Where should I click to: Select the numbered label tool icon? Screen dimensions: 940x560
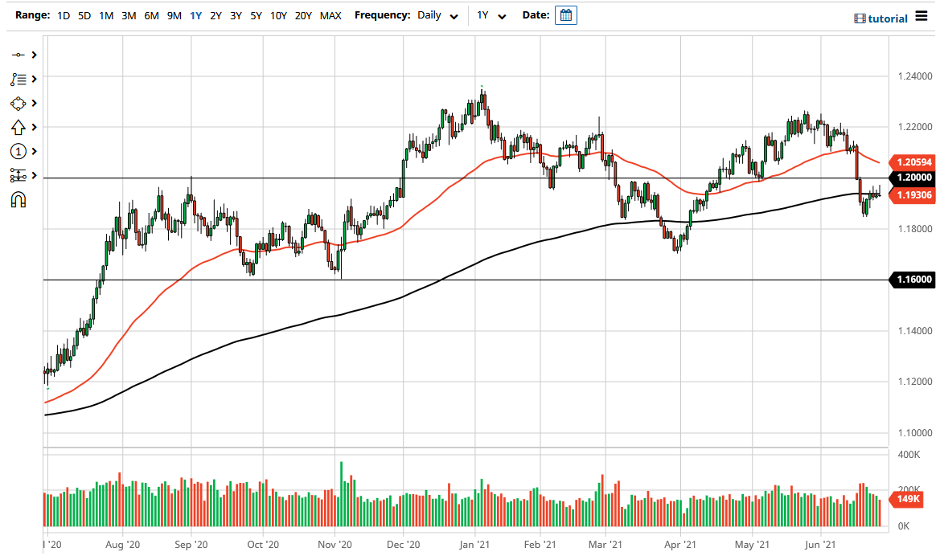pos(18,152)
